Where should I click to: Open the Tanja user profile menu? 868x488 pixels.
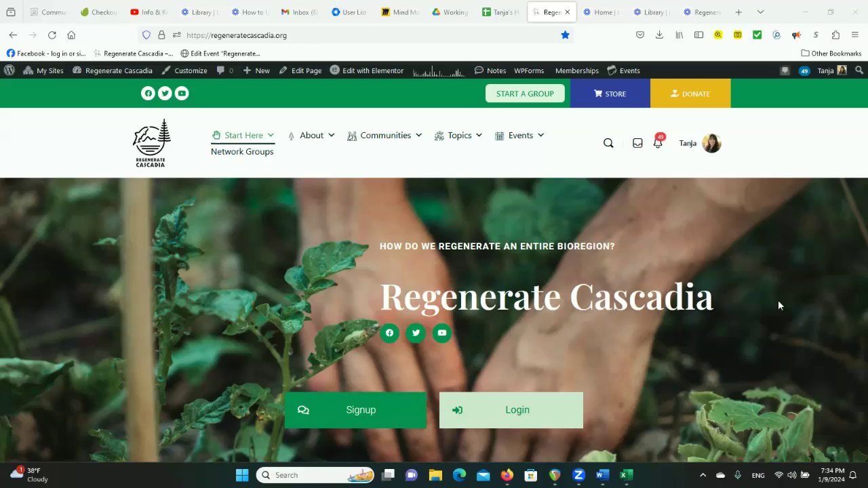pos(700,143)
